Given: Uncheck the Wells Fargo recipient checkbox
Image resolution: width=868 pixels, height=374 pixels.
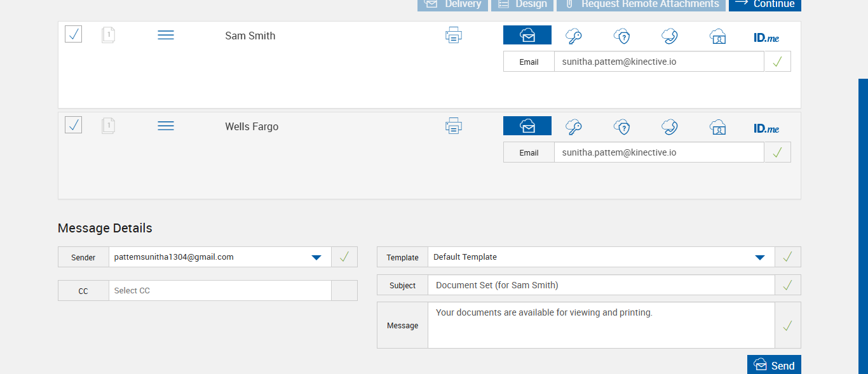Looking at the screenshot, I should click(73, 125).
